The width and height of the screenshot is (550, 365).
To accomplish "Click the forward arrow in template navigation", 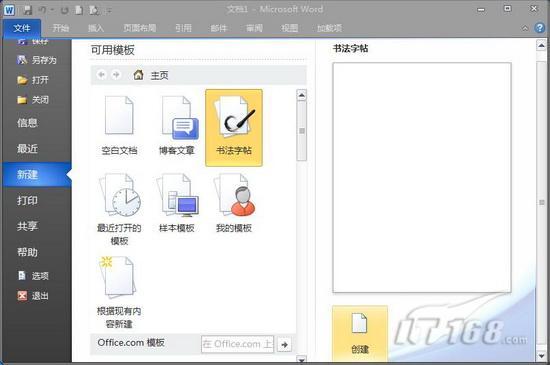I will tap(116, 75).
